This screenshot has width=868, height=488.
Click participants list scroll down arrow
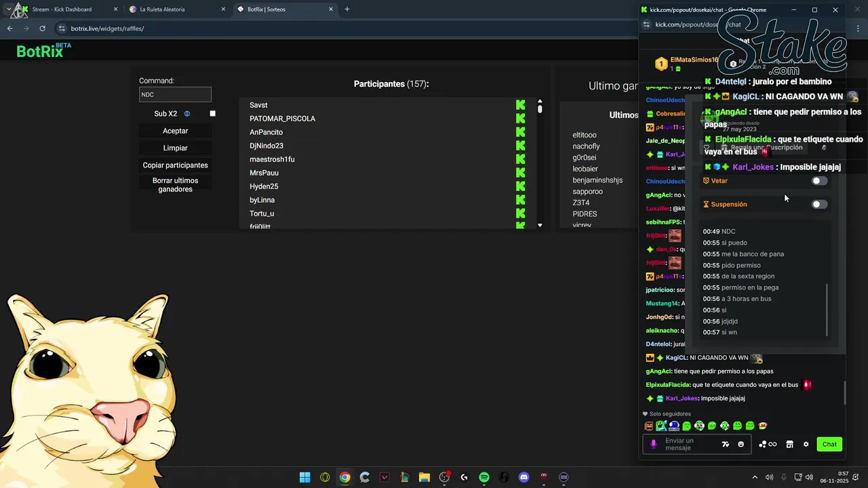[540, 225]
